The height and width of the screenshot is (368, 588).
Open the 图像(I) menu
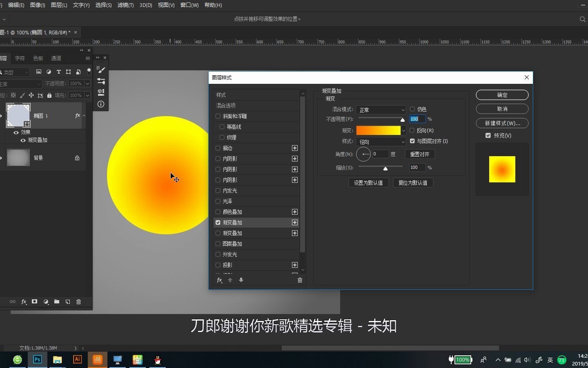38,5
